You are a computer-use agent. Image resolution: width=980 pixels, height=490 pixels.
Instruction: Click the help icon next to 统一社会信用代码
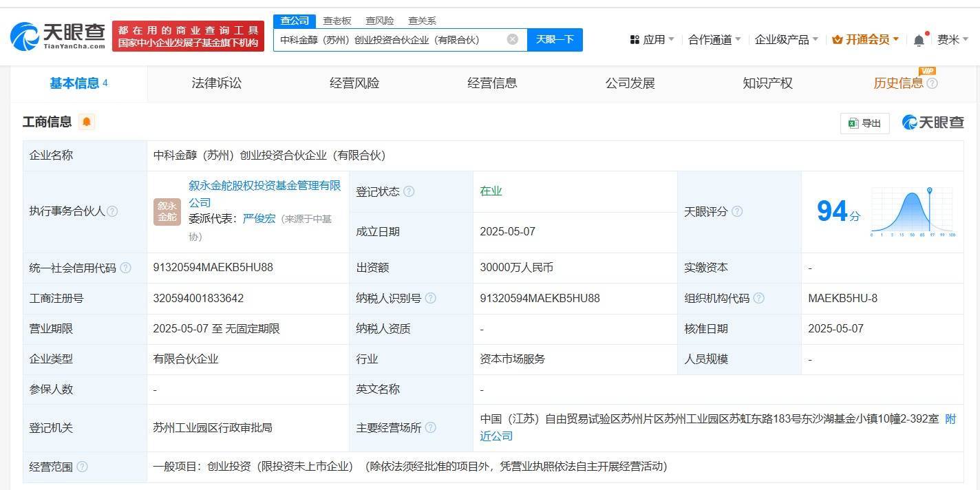[125, 268]
